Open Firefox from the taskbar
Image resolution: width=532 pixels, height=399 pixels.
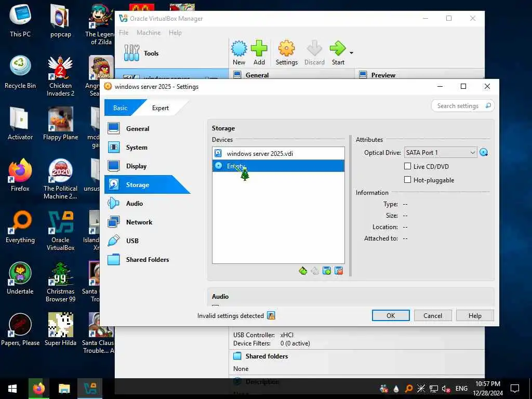click(x=38, y=389)
